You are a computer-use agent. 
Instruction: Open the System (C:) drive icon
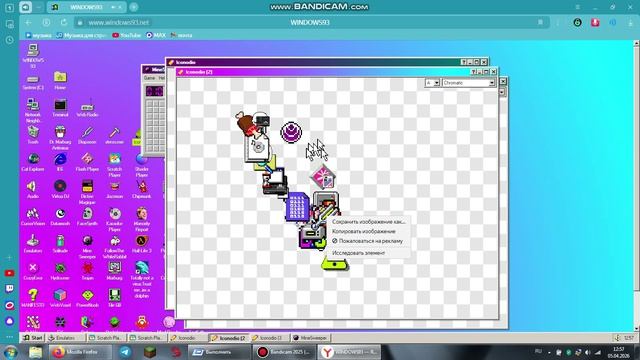coord(33,82)
